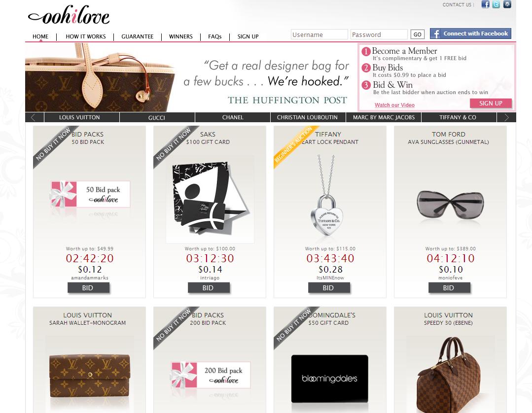Click the oohilove logo

(69, 16)
